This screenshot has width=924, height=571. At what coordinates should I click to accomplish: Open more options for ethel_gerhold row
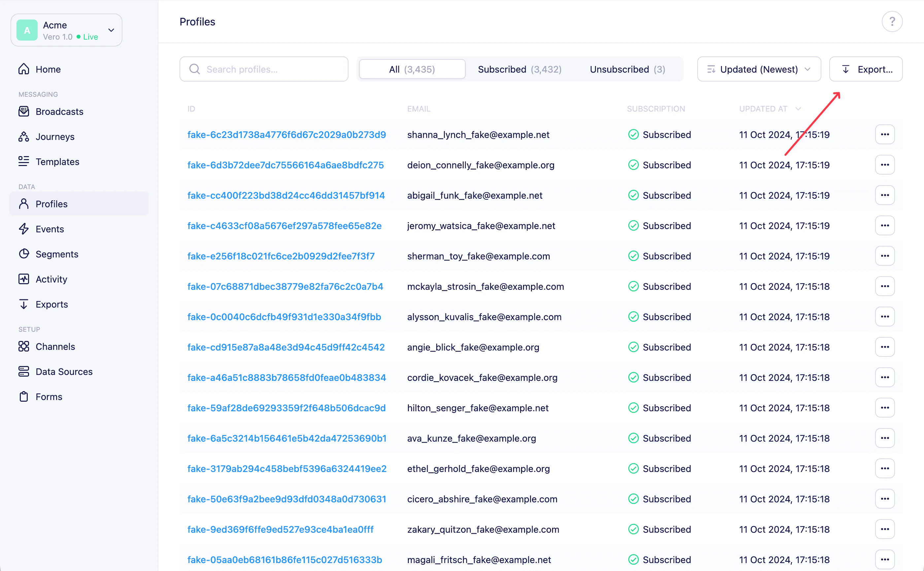[885, 468]
